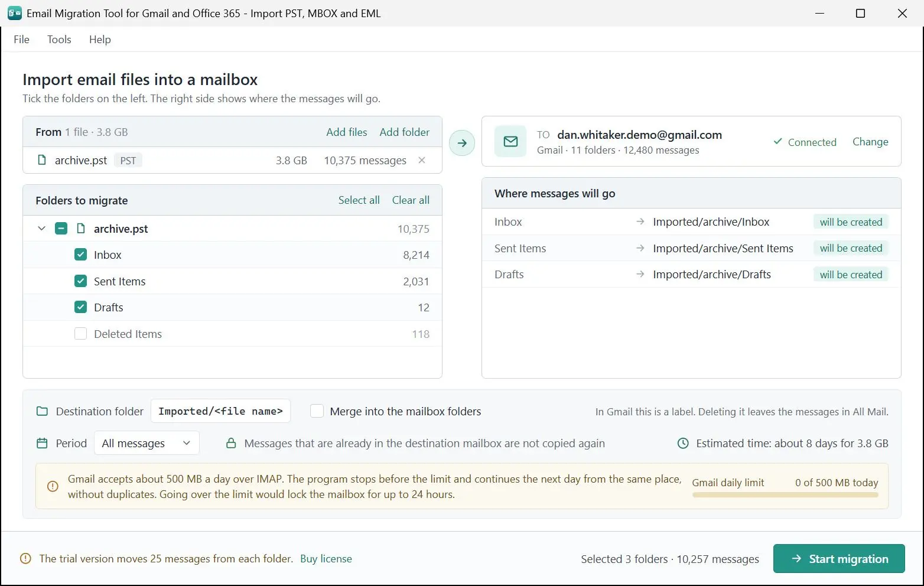Viewport: 924px width, 586px height.
Task: Click Change destination mailbox
Action: click(x=870, y=142)
